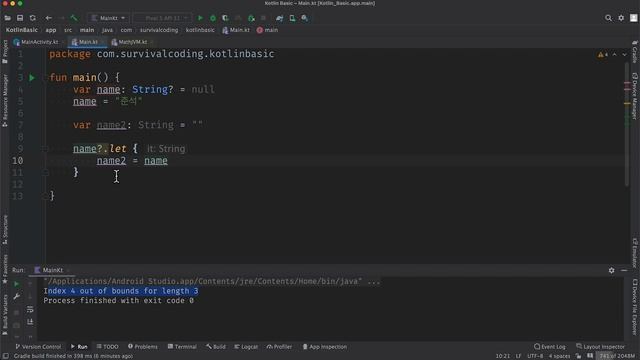Build project with the green hammer
The width and height of the screenshot is (640, 360).
click(74, 18)
